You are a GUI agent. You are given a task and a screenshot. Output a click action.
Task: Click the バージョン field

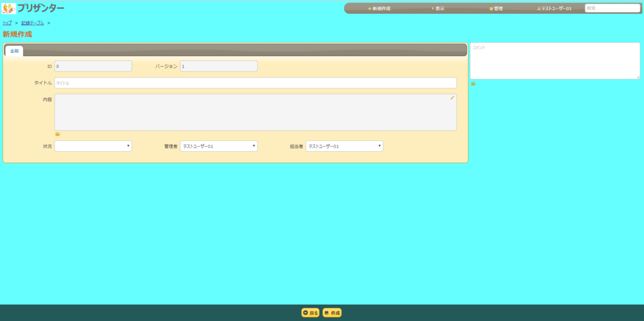(219, 66)
